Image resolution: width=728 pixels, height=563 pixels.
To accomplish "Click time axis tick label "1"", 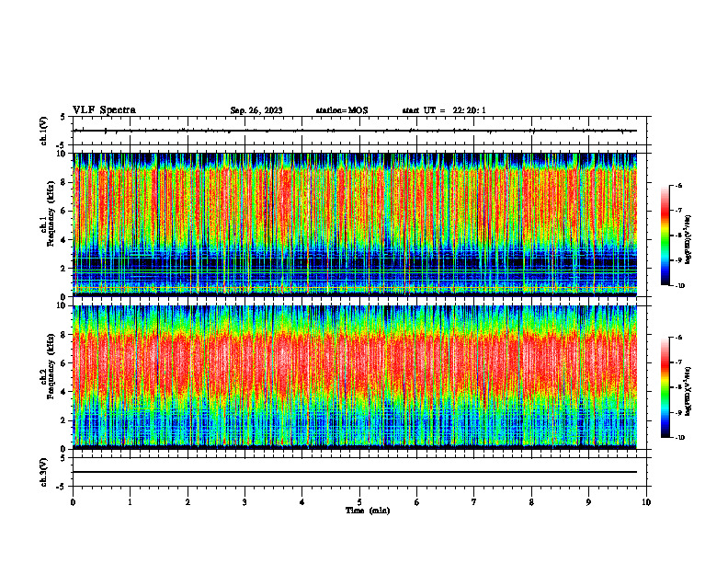I will point(130,502).
